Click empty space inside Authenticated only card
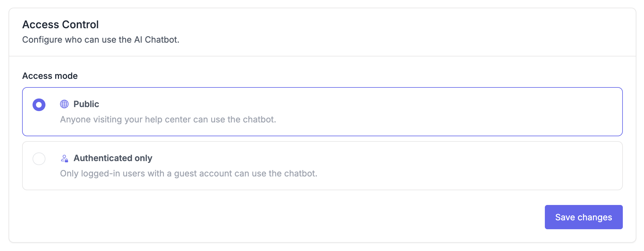Screen dimensions: 644x251 click(460, 166)
